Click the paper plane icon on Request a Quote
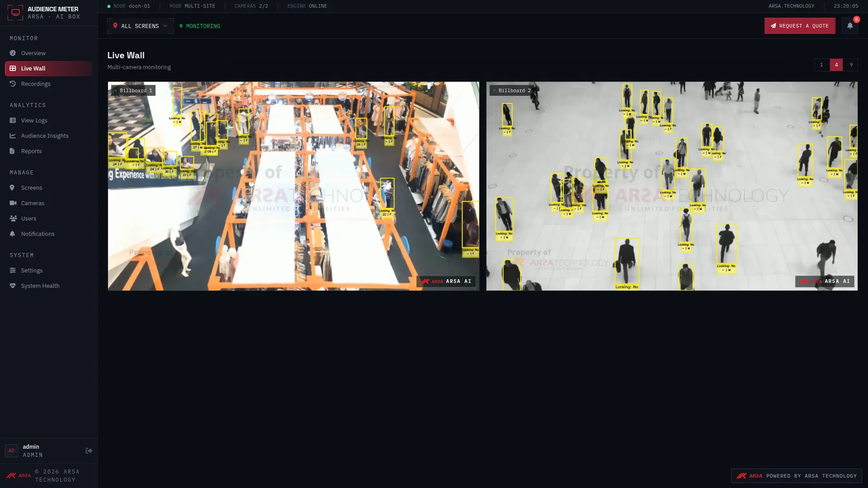 pos(774,26)
